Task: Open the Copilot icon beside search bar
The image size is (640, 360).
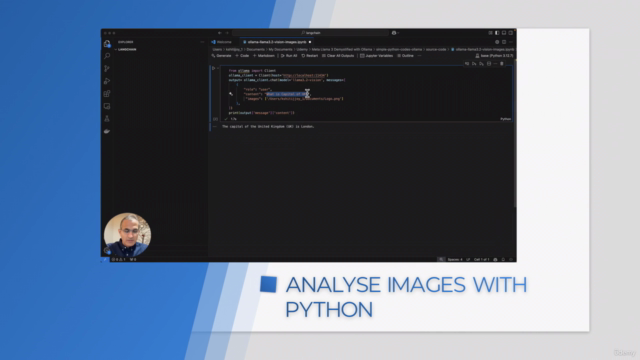Action: [394, 33]
